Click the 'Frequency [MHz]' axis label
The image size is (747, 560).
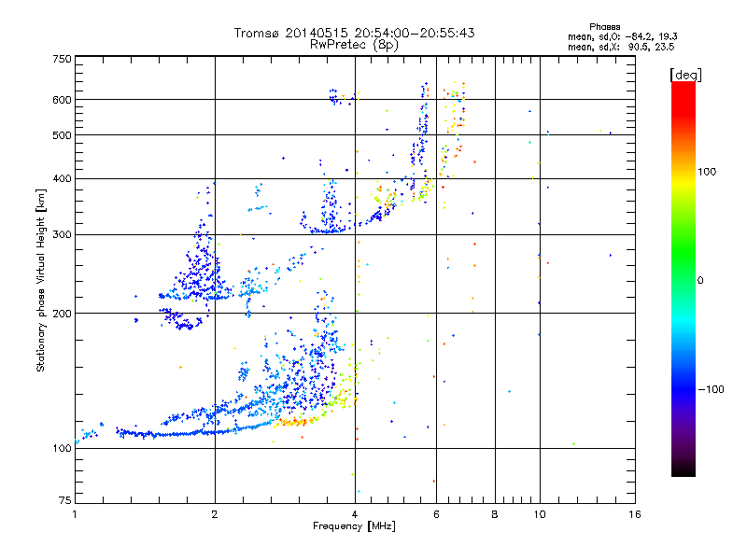354,526
